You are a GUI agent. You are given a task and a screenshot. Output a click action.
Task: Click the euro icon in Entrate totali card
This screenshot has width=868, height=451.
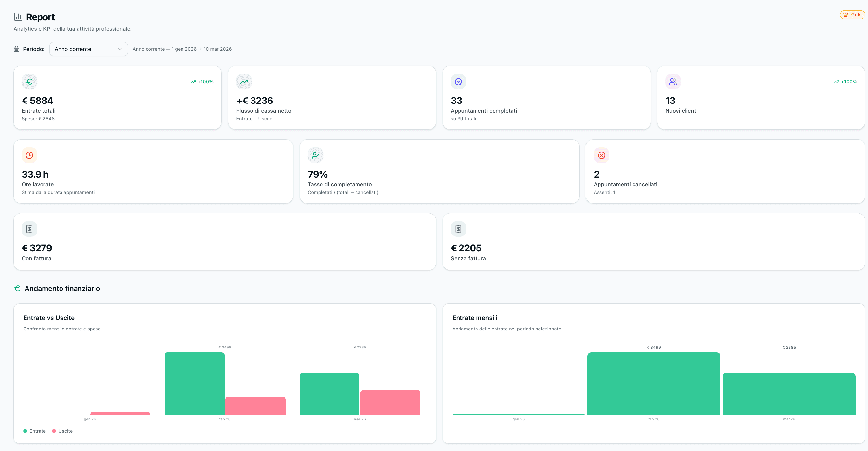click(x=29, y=82)
